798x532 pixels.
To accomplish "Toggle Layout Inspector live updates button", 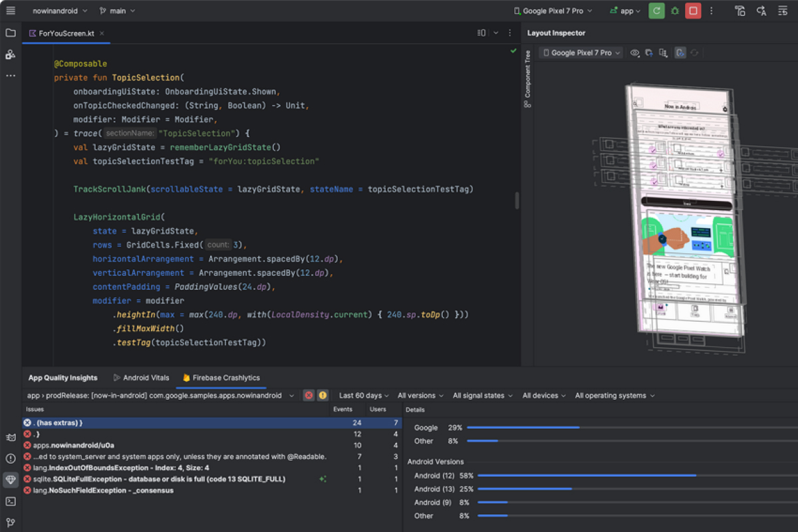I will click(680, 53).
